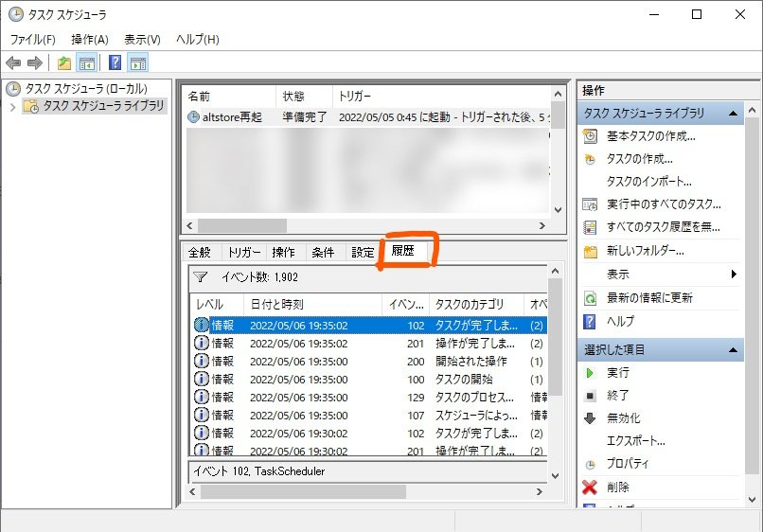Click the red X 削除 icon
The image size is (763, 532).
pos(590,487)
